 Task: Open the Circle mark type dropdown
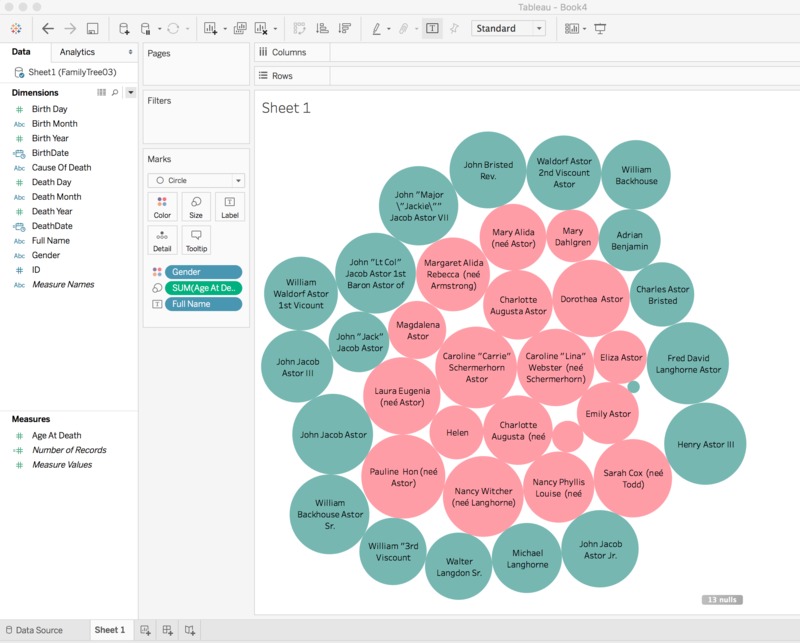238,180
